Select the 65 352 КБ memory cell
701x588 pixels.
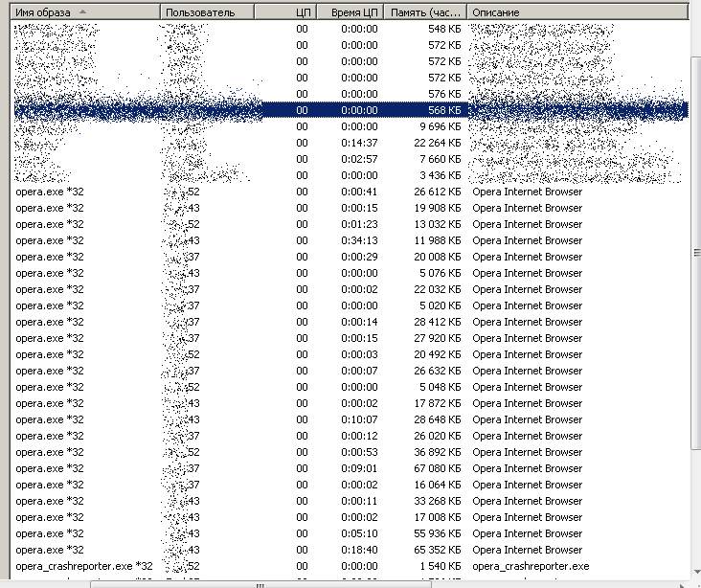[x=438, y=550]
